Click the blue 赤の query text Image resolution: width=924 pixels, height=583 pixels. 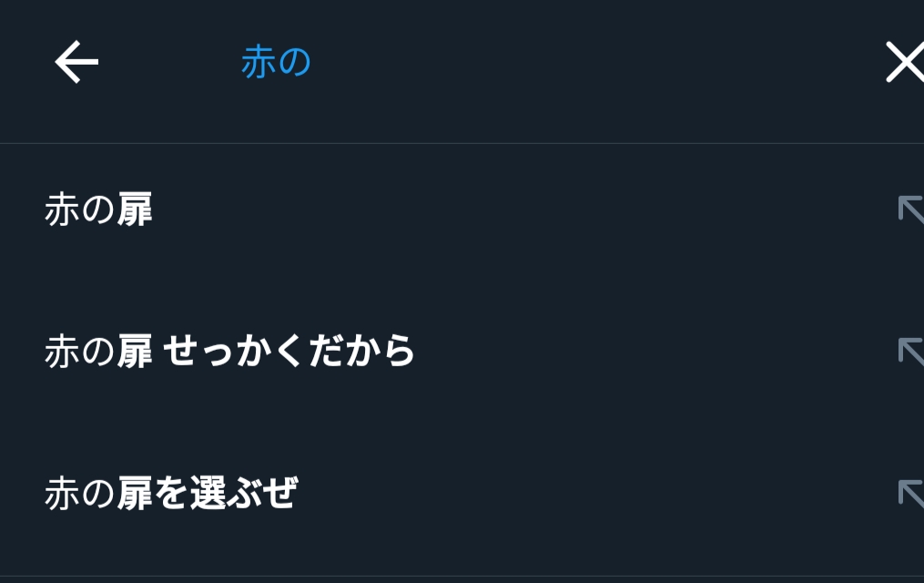pos(276,63)
